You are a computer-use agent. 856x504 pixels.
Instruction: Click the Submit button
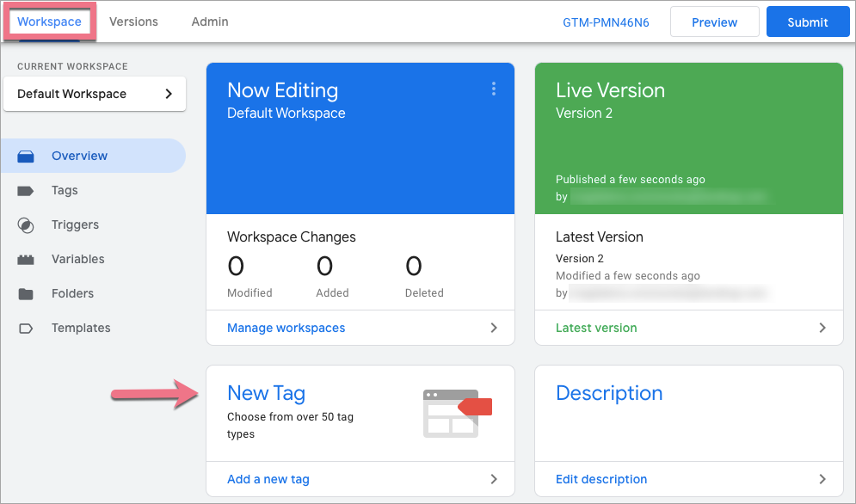point(807,22)
